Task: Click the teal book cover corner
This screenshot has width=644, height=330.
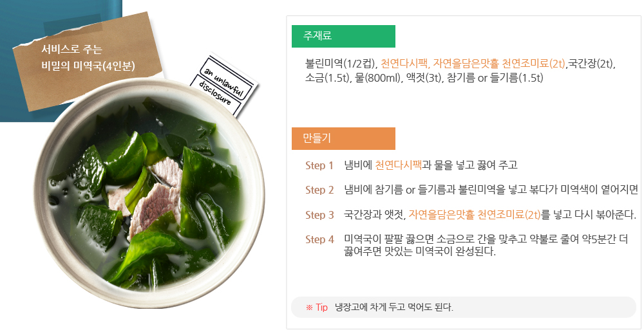Action: [19, 96]
